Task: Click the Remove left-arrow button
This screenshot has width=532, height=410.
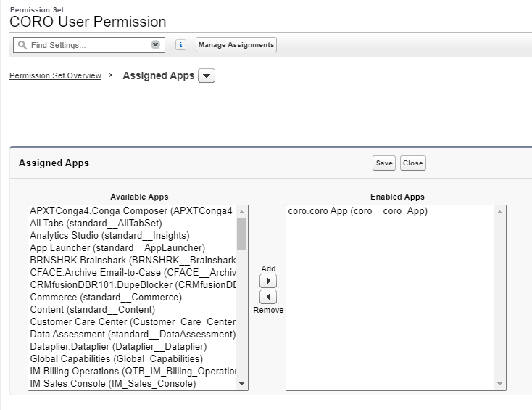Action: click(x=267, y=297)
